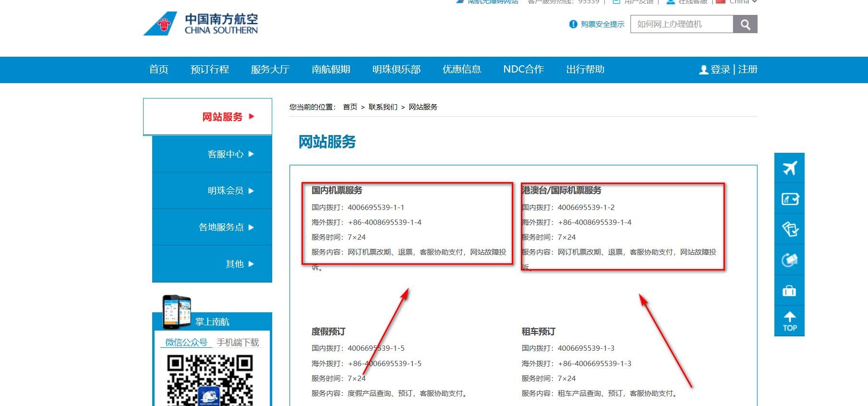The width and height of the screenshot is (868, 406).
Task: Click number 4006695539-1-2
Action: click(586, 208)
